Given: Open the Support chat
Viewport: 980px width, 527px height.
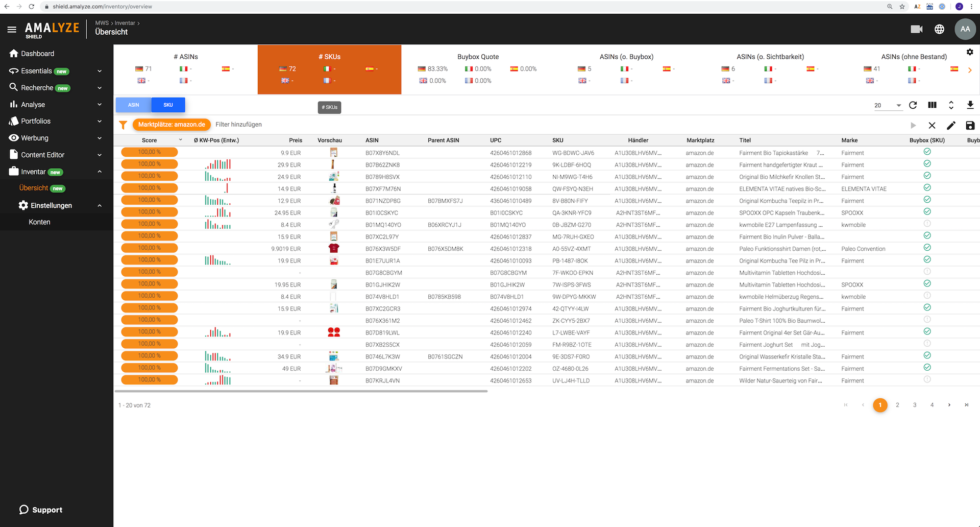Looking at the screenshot, I should coord(41,510).
